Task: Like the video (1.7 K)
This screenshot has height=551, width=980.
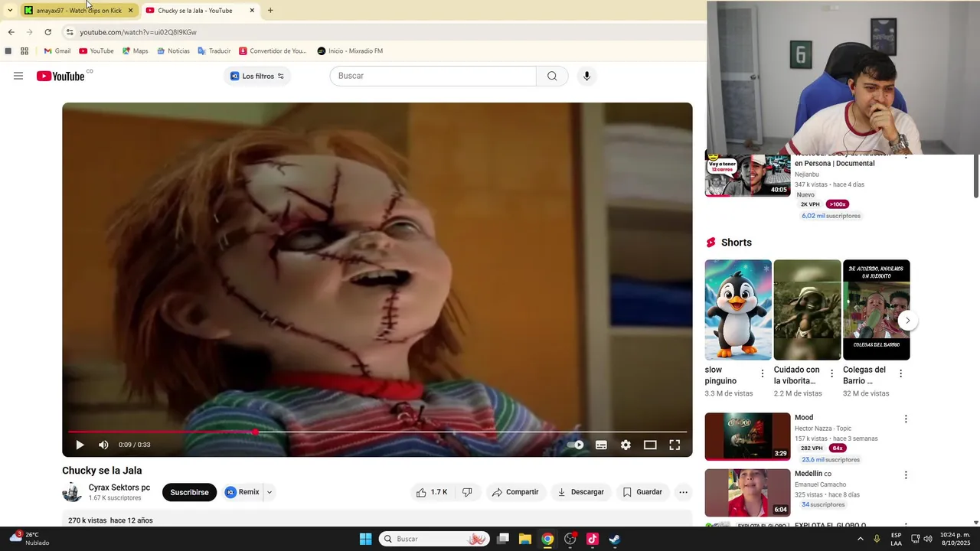Action: coord(432,492)
